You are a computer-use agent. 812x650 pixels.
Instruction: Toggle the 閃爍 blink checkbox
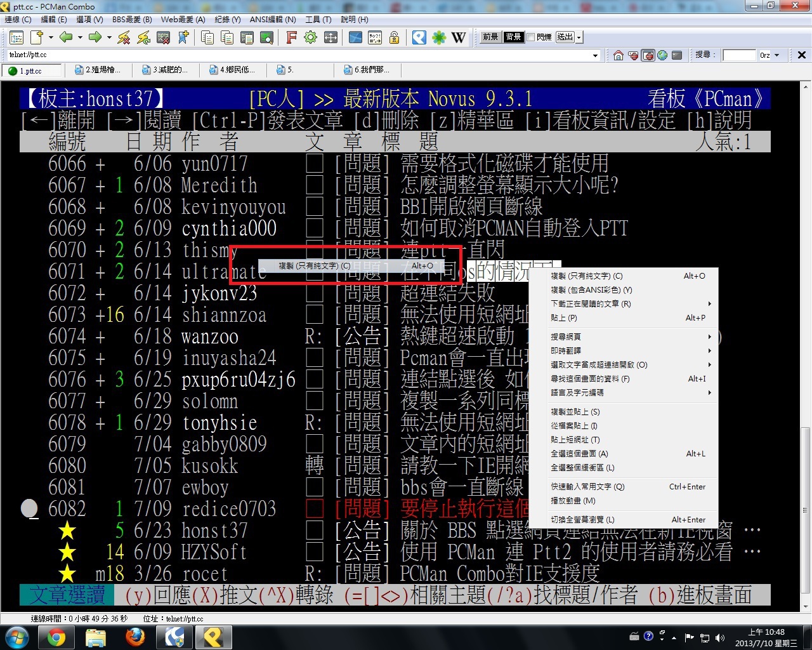531,37
